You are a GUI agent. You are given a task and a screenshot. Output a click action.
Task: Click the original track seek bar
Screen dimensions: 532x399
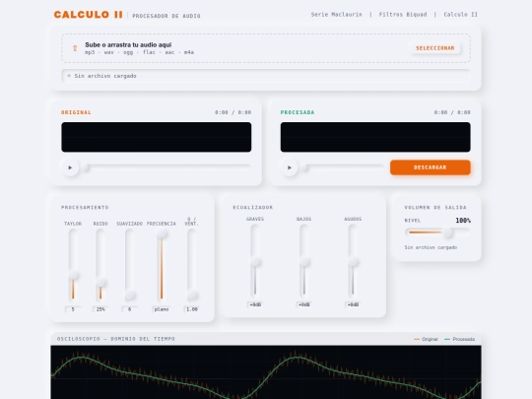pyautogui.click(x=167, y=166)
